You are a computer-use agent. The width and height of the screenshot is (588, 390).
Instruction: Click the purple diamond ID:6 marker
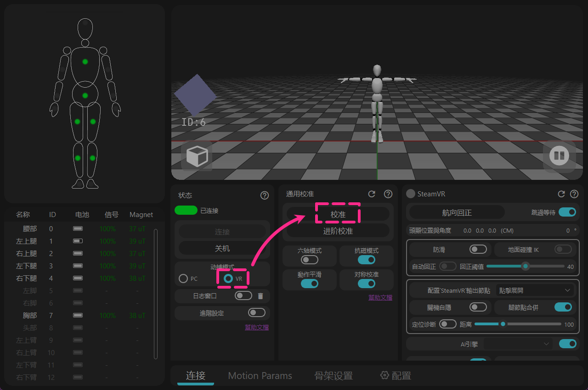[195, 95]
